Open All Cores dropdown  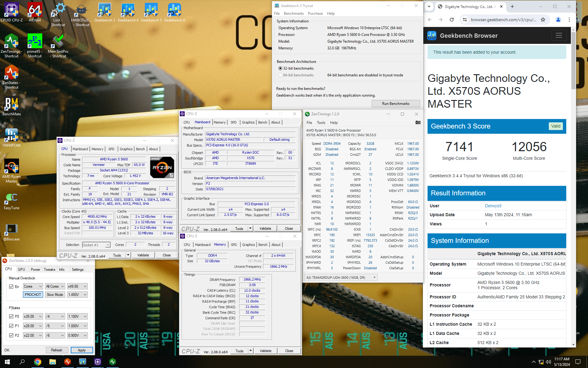coord(55,286)
